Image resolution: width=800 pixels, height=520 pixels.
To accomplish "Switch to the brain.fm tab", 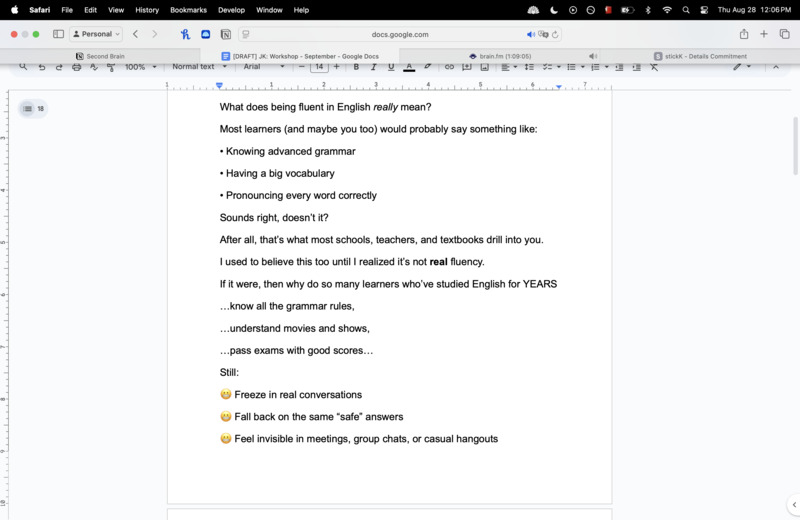I will click(500, 56).
